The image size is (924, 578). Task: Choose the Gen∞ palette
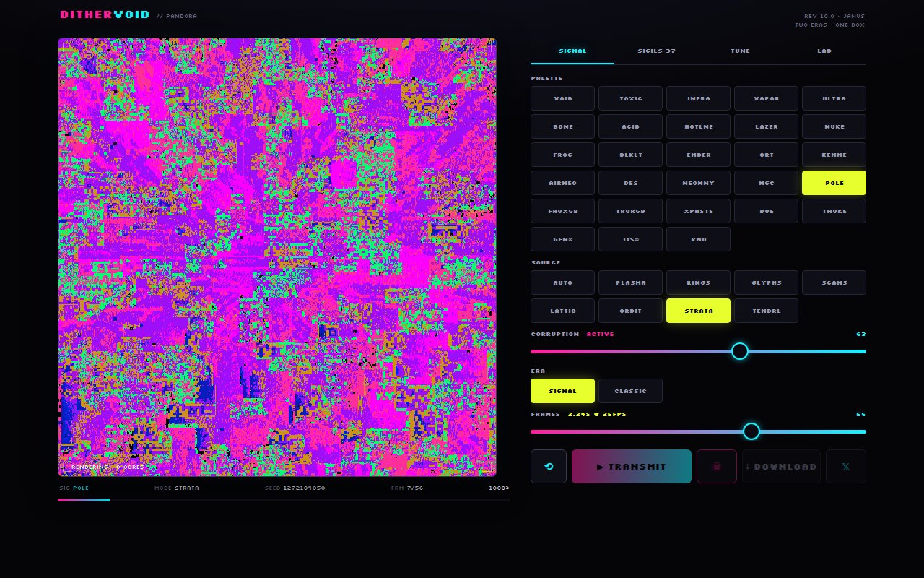coord(563,239)
